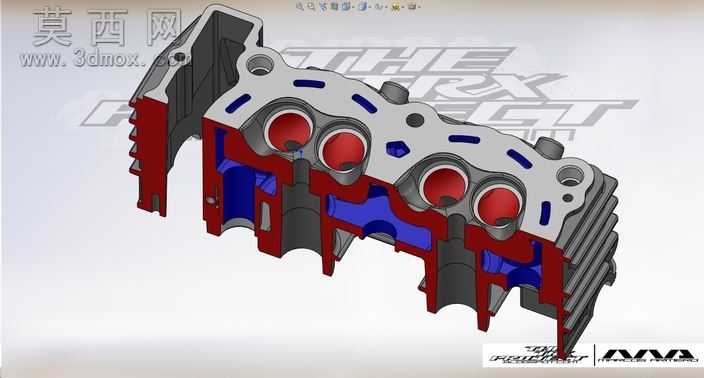Image resolution: width=704 pixels, height=378 pixels.
Task: Click the Display Style icon
Action: point(363,6)
